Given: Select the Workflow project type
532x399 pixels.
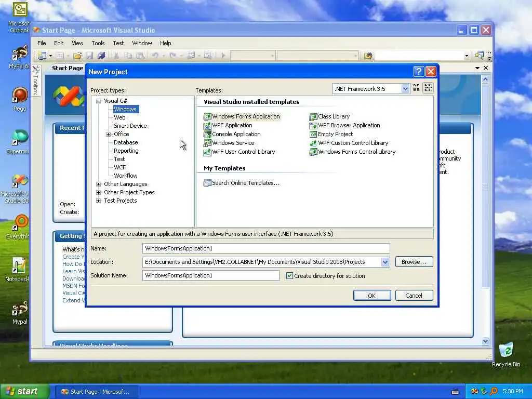Looking at the screenshot, I should (126, 176).
